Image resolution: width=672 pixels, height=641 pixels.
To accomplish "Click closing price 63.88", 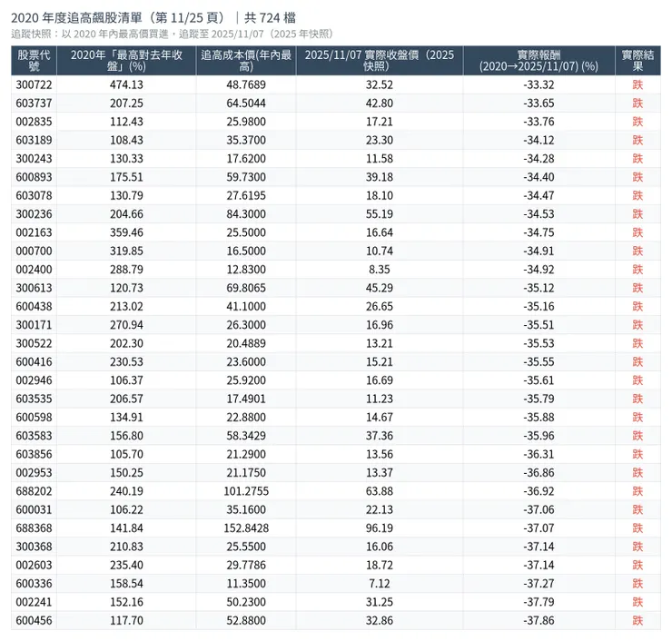I will click(x=380, y=491).
